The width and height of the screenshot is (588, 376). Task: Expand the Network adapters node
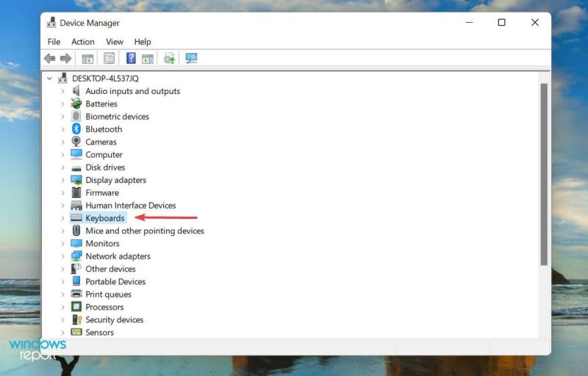click(x=63, y=256)
